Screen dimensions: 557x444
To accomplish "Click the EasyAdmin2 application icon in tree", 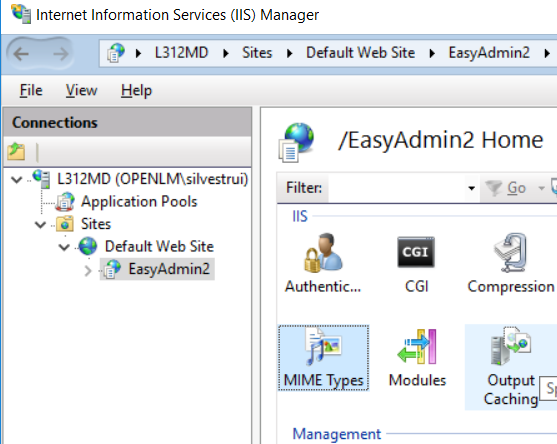I will [x=112, y=269].
